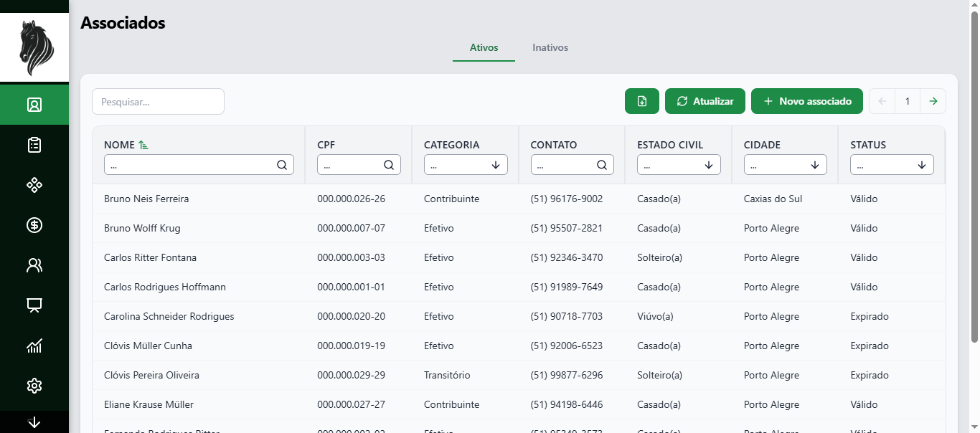
Task: Switch to the Inativos tab
Action: click(550, 47)
